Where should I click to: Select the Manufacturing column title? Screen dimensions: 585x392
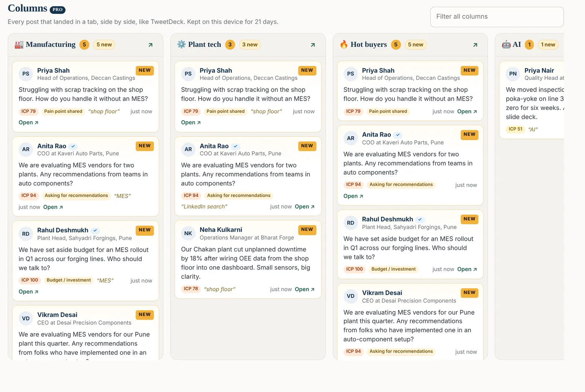point(51,44)
